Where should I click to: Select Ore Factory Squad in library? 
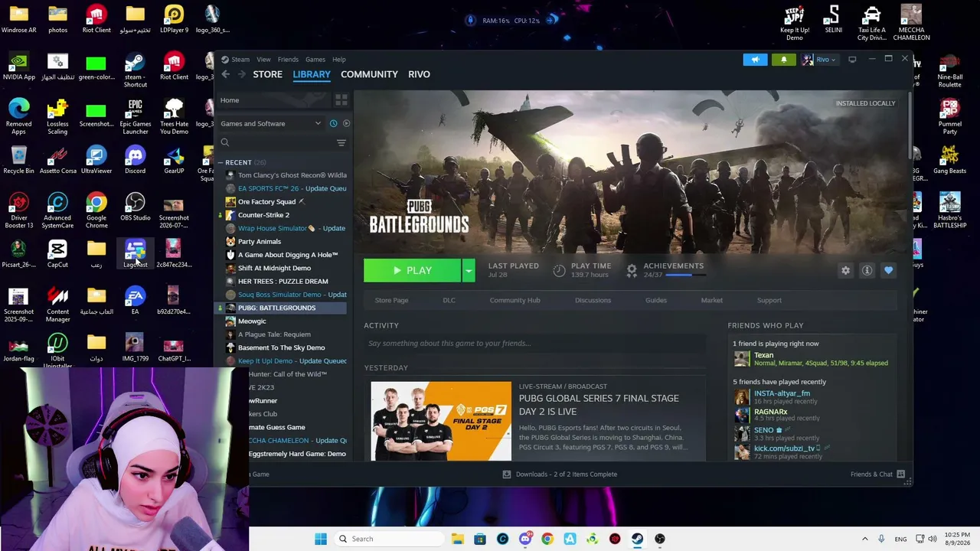(x=266, y=202)
